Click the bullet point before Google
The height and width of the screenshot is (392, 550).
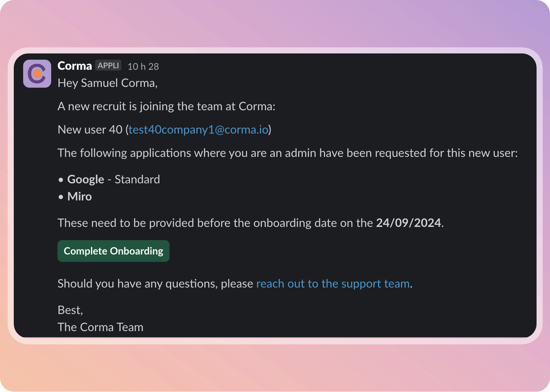[x=61, y=180]
